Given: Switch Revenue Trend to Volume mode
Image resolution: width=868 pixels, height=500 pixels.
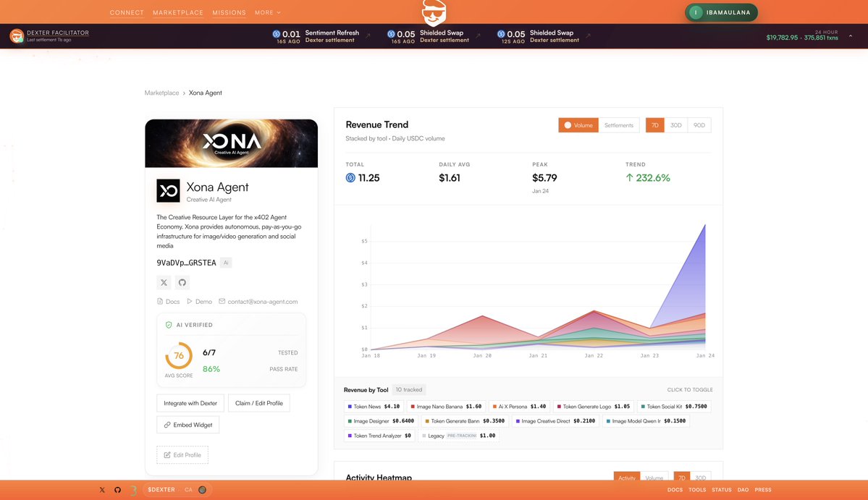Looking at the screenshot, I should point(578,125).
